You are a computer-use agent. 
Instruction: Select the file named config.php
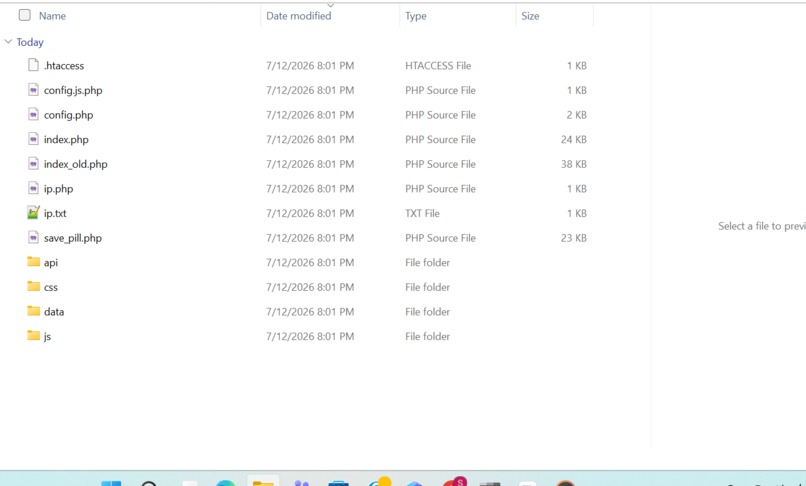pos(68,115)
